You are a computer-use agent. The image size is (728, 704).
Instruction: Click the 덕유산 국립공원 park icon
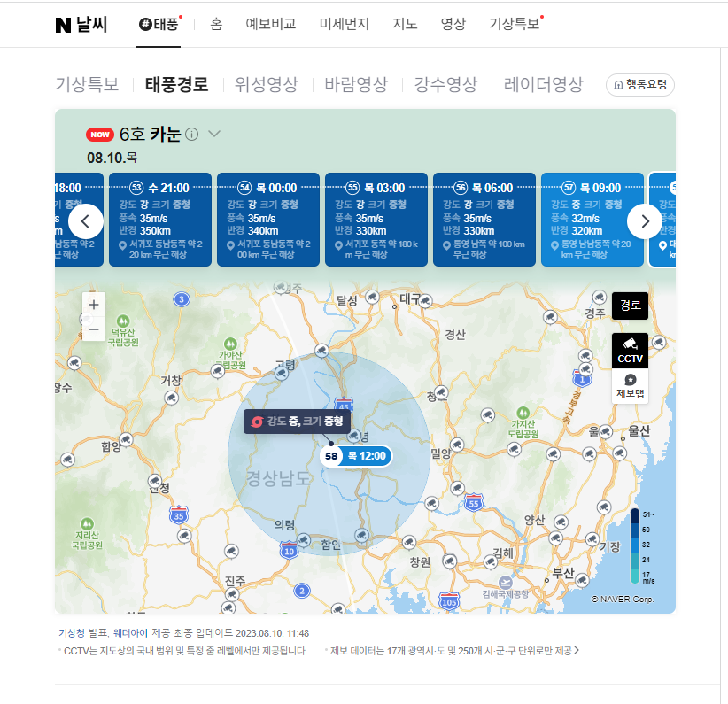pos(123,321)
